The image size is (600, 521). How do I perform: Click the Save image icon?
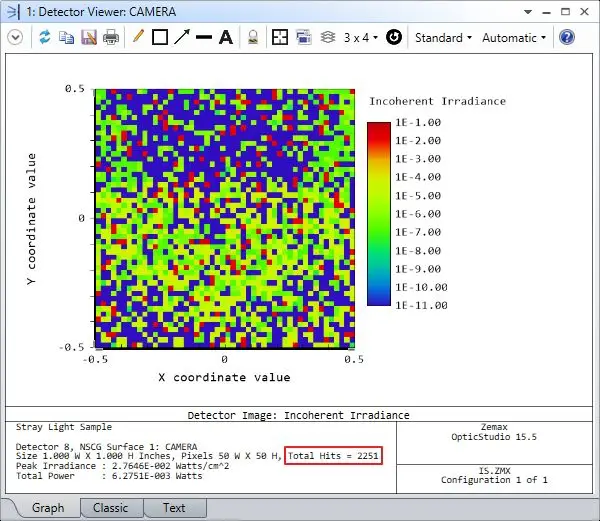coord(88,37)
